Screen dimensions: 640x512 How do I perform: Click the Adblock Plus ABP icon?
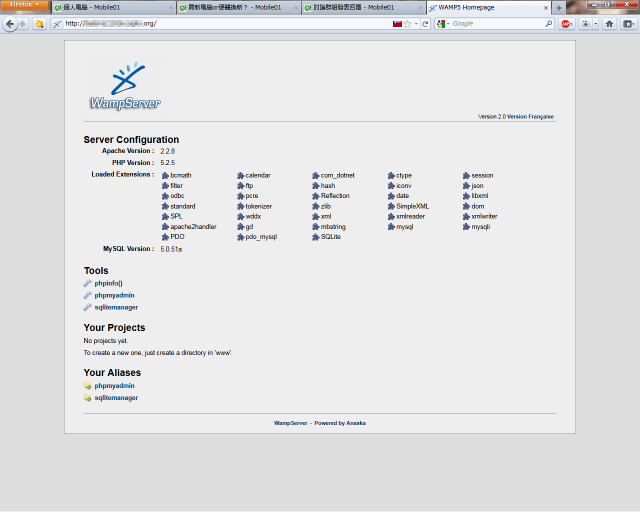[565, 24]
